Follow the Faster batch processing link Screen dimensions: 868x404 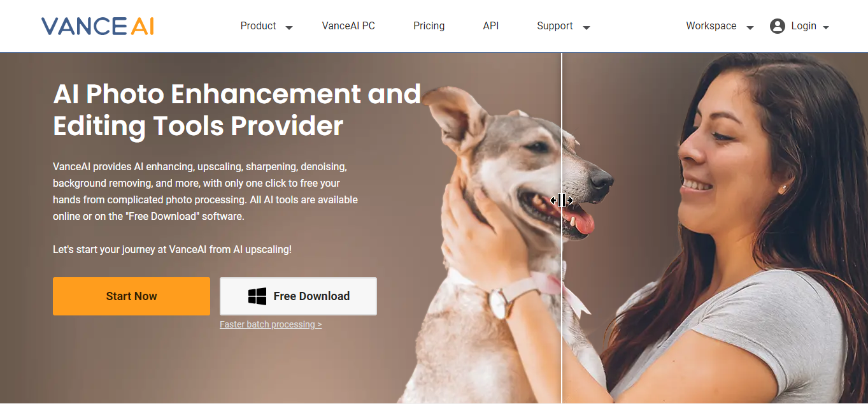click(271, 324)
